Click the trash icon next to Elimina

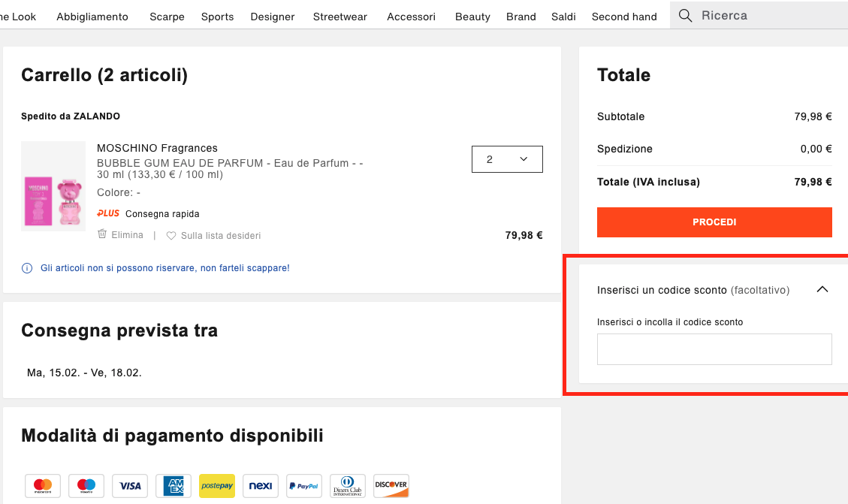coord(102,234)
